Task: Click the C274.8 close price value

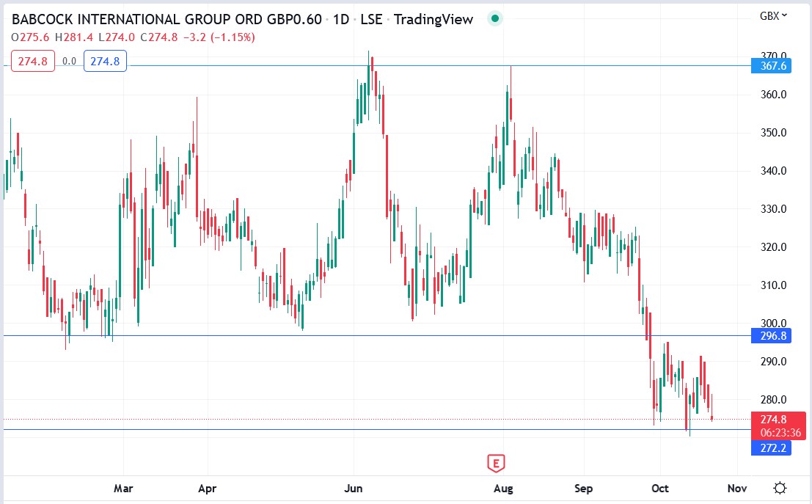Action: click(158, 37)
